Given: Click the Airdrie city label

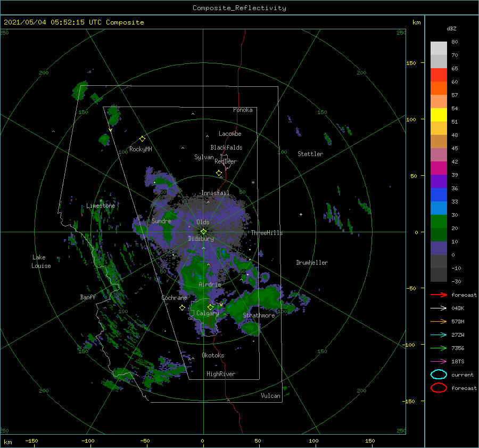Looking at the screenshot, I should tap(210, 284).
